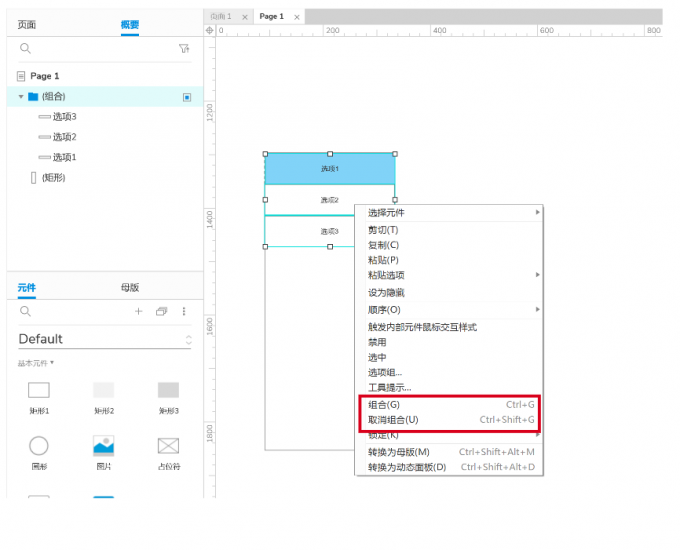The image size is (680, 550).
Task: Choose 组合(G) in the context menu
Action: click(x=449, y=405)
